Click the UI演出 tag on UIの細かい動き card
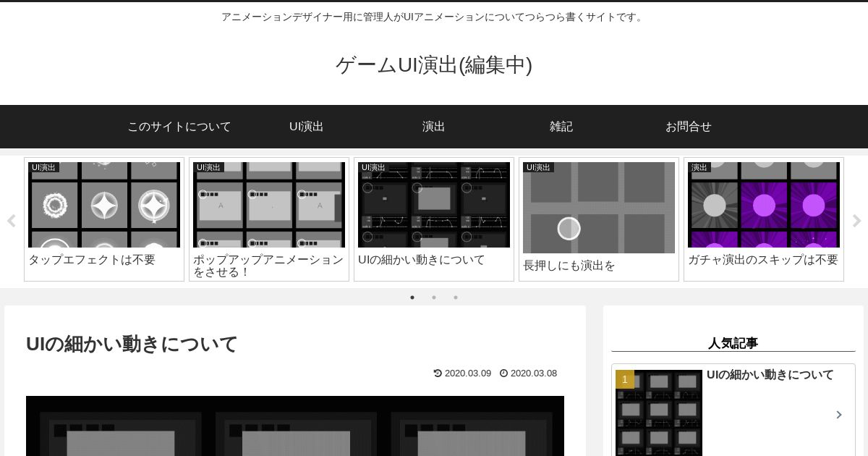Image resolution: width=868 pixels, height=456 pixels. click(373, 167)
